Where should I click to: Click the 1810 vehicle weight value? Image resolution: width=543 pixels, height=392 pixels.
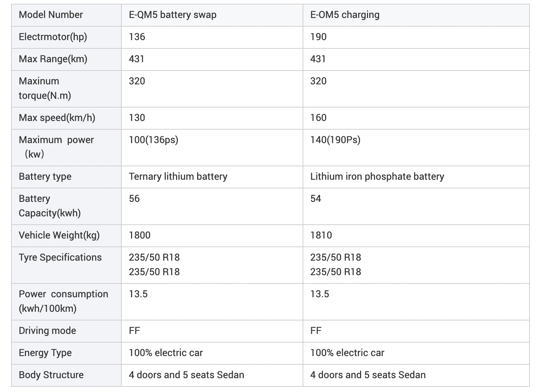tap(321, 235)
